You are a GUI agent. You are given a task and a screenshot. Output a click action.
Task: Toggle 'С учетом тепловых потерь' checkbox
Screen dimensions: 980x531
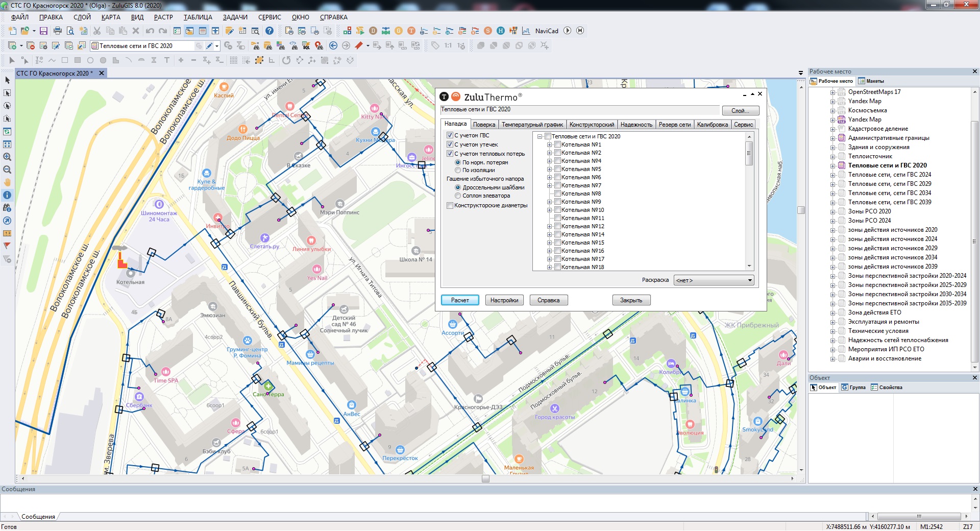pos(450,154)
